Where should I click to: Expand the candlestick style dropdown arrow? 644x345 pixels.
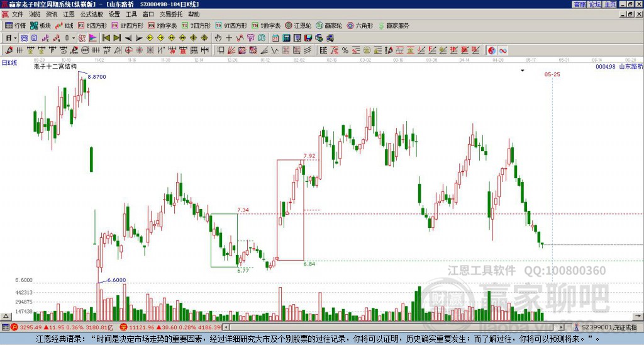74,38
